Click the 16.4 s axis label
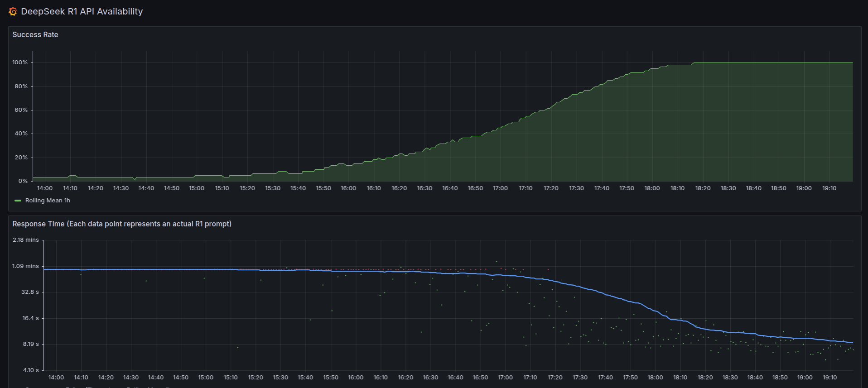868x388 pixels. (x=31, y=318)
